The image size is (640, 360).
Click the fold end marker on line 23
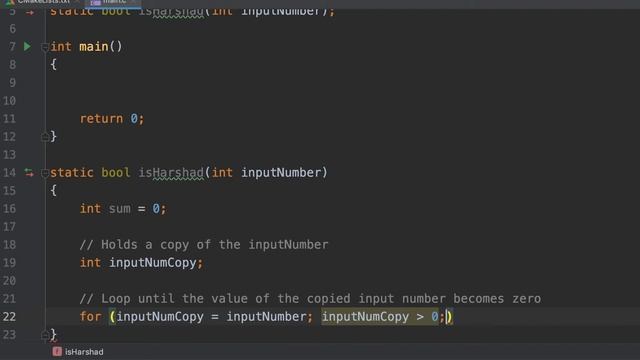click(45, 336)
